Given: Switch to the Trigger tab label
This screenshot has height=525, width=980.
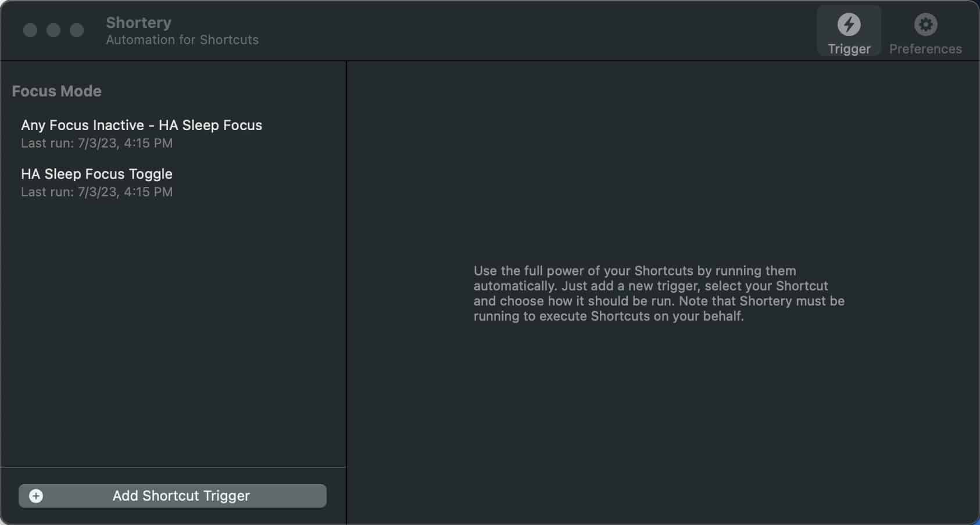Looking at the screenshot, I should 849,49.
